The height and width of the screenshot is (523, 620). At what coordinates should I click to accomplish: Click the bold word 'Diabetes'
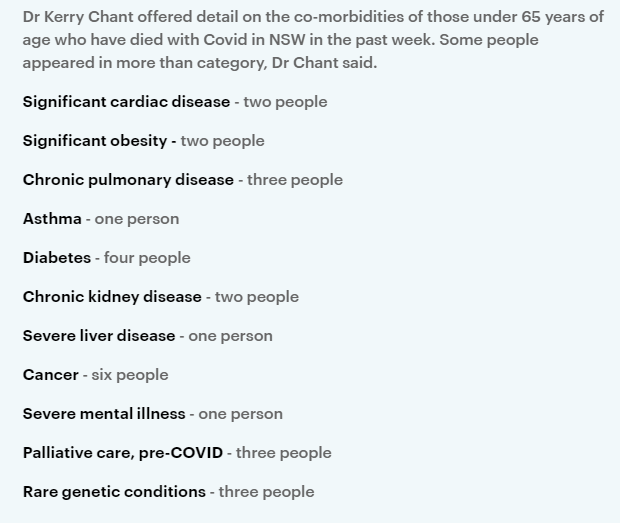(x=57, y=258)
